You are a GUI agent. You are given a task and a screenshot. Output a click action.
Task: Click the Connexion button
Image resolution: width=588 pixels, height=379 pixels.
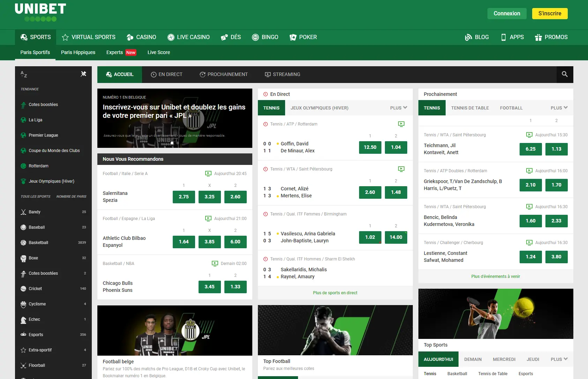click(x=507, y=13)
